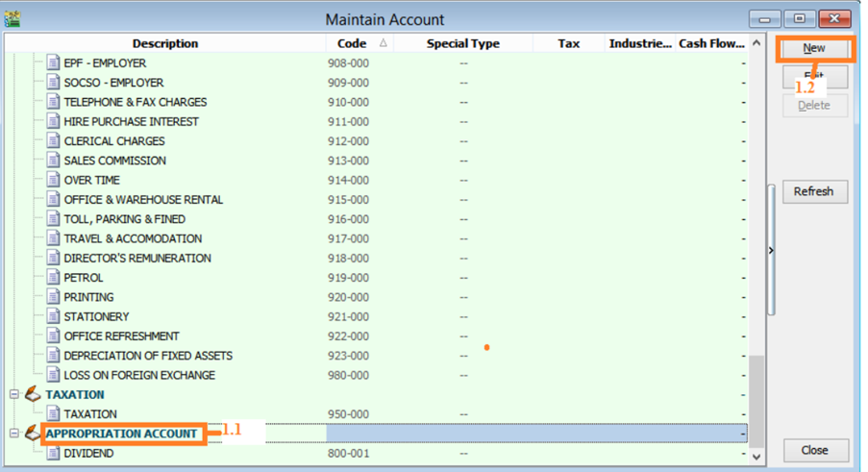Image resolution: width=868 pixels, height=472 pixels.
Task: Click the app icon in title bar
Action: [12, 19]
